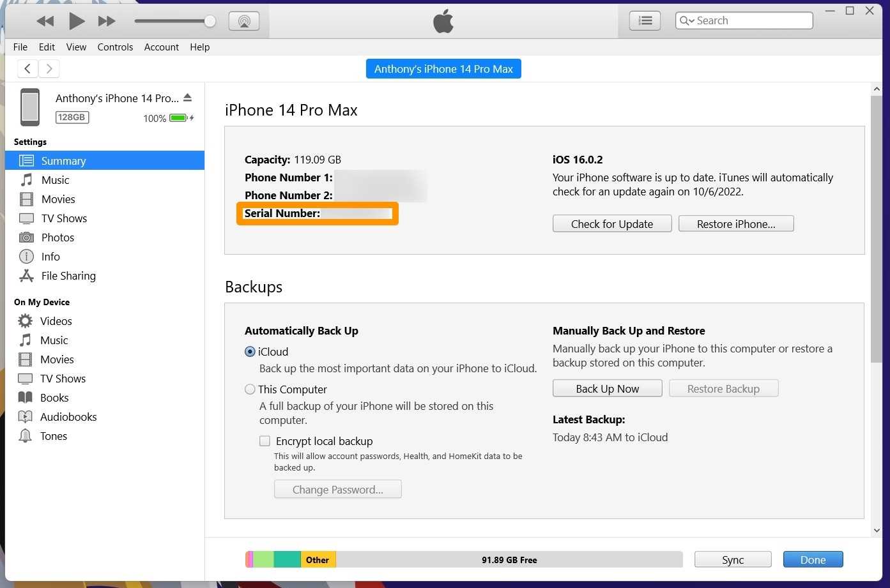Open the list view icon button
Screen dimensions: 890x588
[645, 20]
